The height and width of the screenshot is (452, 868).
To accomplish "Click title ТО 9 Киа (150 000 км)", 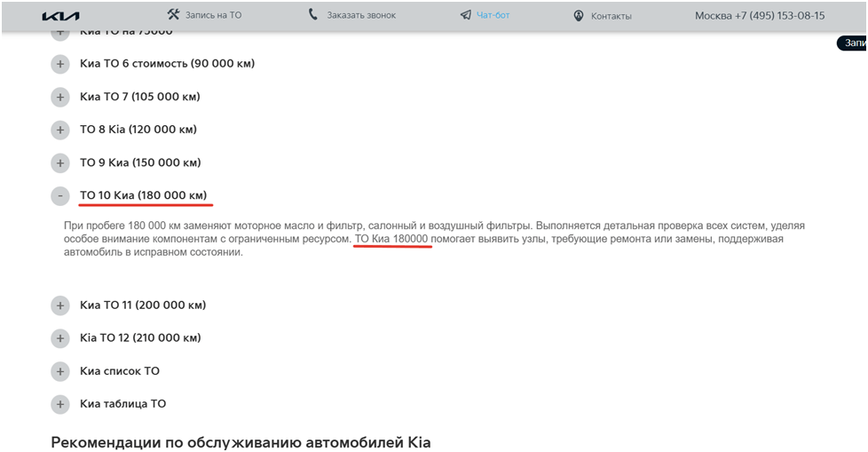I will click(140, 163).
